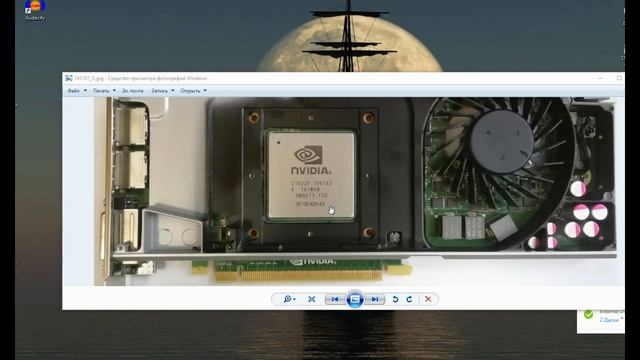Expand the arrow next to Печать

click(x=114, y=91)
